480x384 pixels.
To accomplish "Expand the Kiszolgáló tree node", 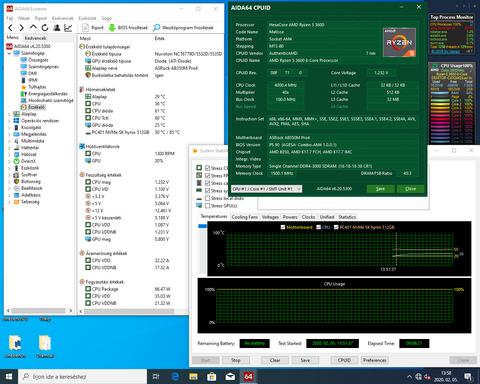I will (9, 127).
